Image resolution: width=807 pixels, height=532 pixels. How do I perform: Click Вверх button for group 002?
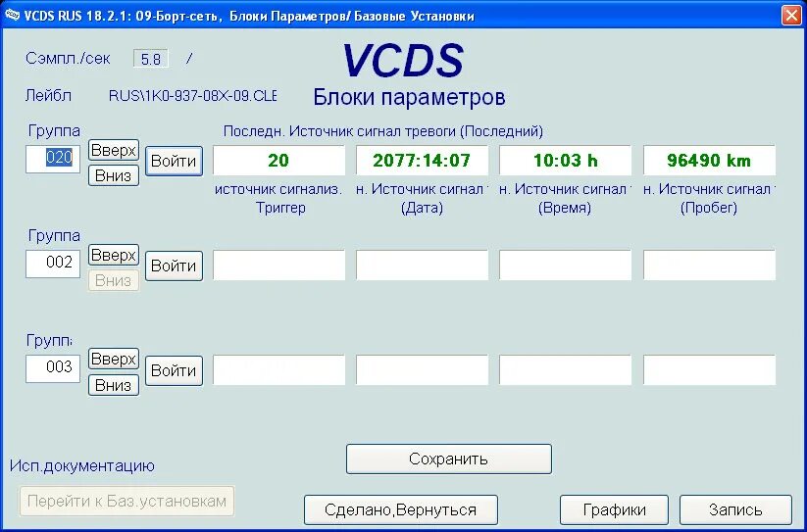(x=114, y=255)
